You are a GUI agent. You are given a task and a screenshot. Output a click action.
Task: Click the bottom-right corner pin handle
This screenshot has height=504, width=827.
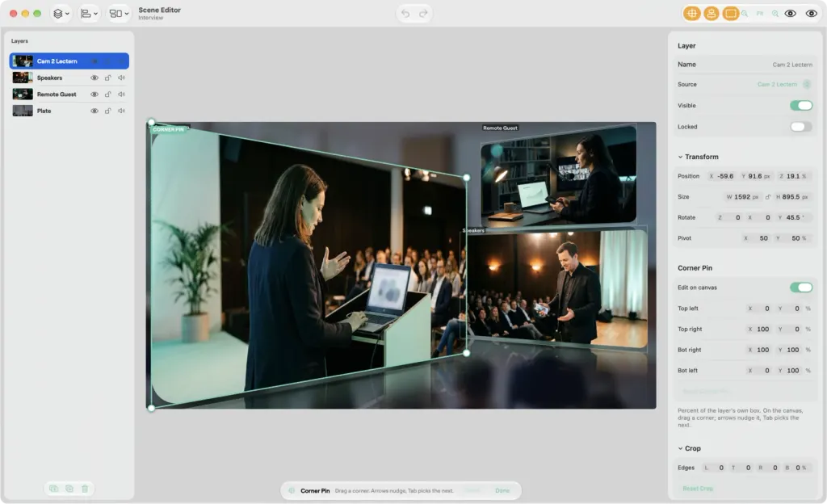click(x=466, y=353)
